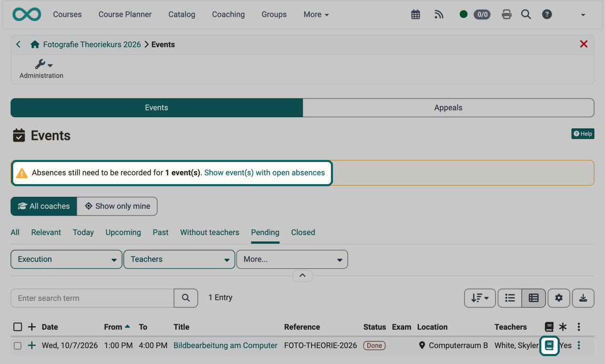This screenshot has width=605, height=364.
Task: Open the table header three-dots menu
Action: [579, 327]
